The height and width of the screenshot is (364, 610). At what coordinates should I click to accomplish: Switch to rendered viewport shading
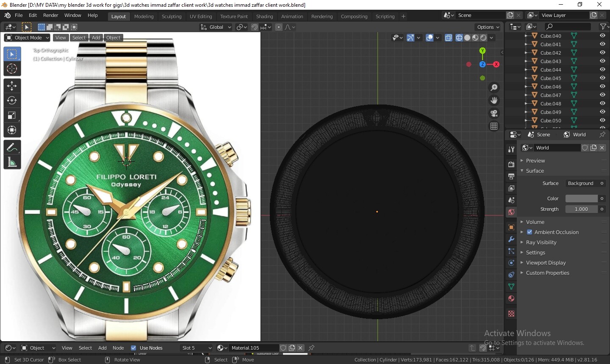(483, 38)
